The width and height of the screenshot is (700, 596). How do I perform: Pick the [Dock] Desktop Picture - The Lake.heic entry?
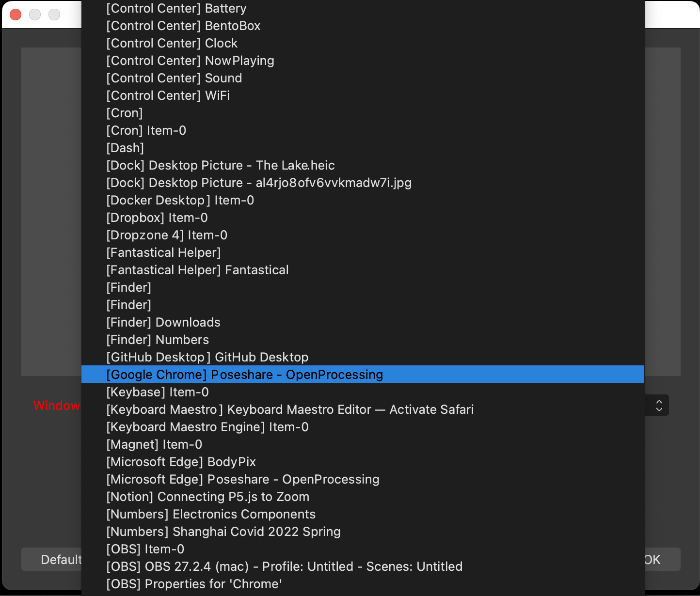[x=220, y=165]
